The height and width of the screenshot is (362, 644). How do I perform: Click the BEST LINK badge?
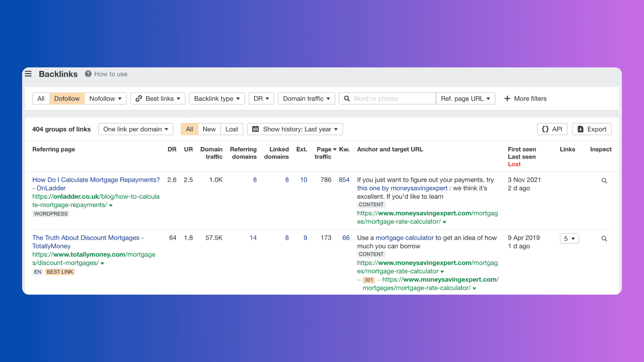click(60, 272)
